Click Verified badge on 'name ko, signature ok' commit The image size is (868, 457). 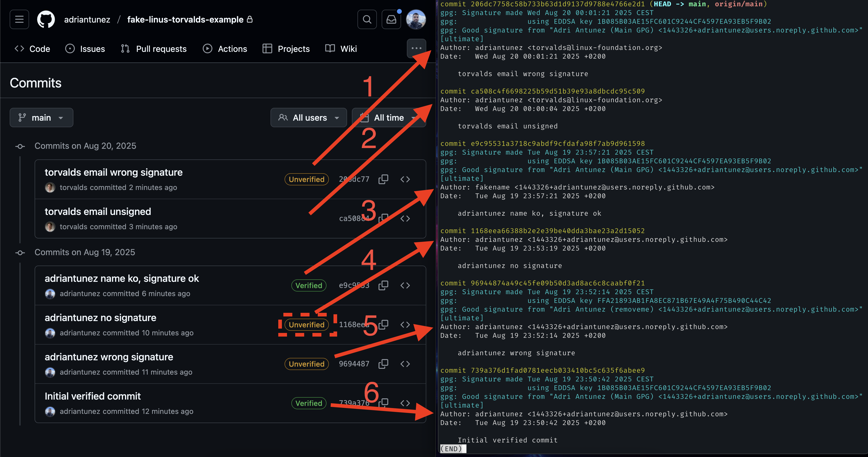(309, 285)
